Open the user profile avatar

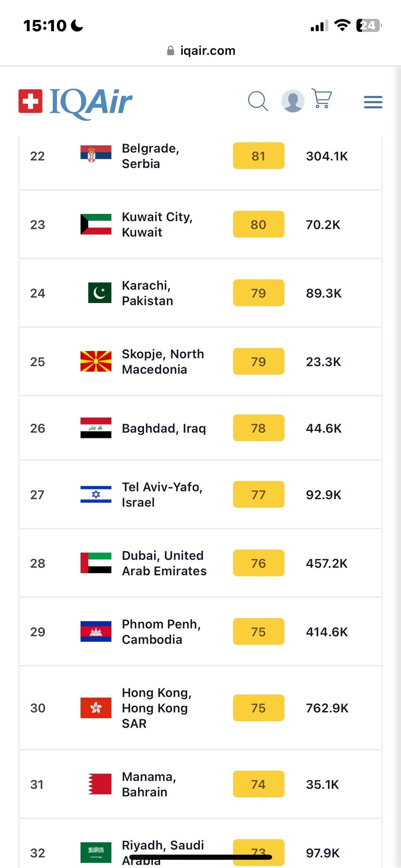[293, 101]
